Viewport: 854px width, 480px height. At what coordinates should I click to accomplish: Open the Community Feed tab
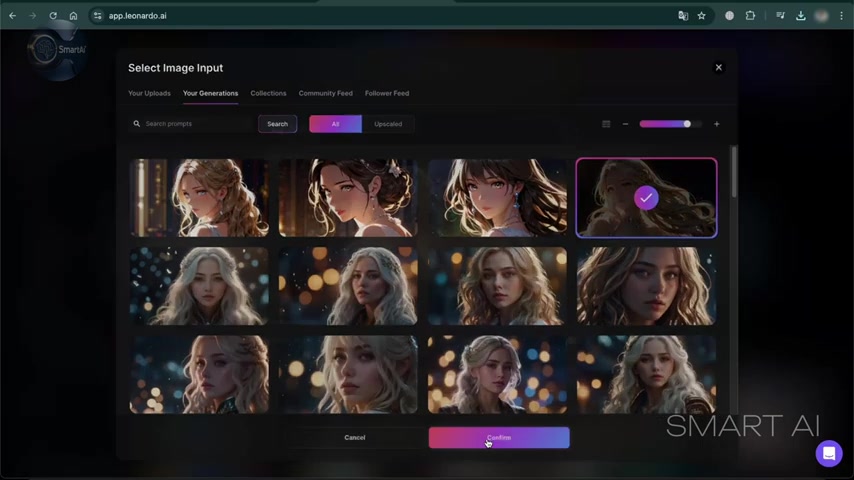[325, 93]
